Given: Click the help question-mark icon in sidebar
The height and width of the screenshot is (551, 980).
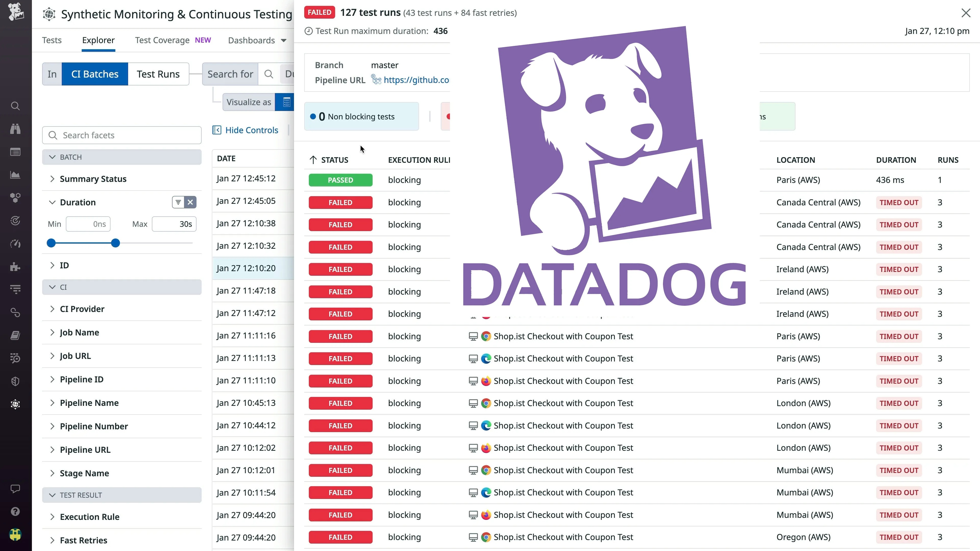Looking at the screenshot, I should [15, 511].
